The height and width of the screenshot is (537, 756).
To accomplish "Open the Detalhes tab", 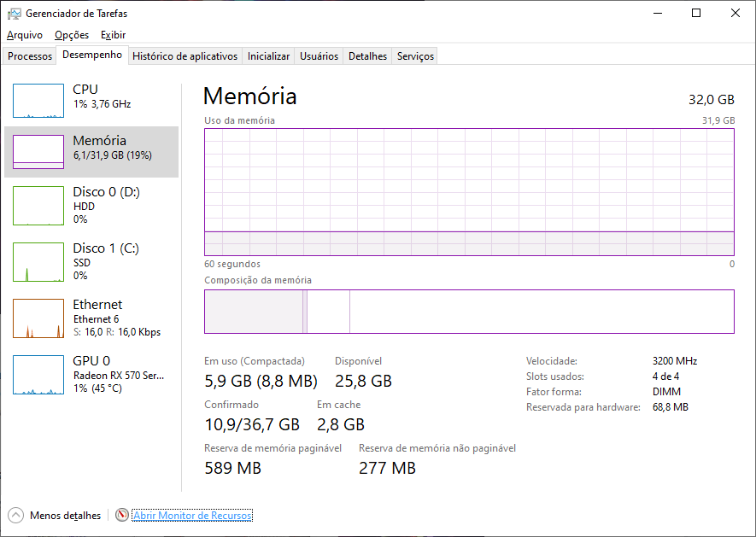I will 367,56.
